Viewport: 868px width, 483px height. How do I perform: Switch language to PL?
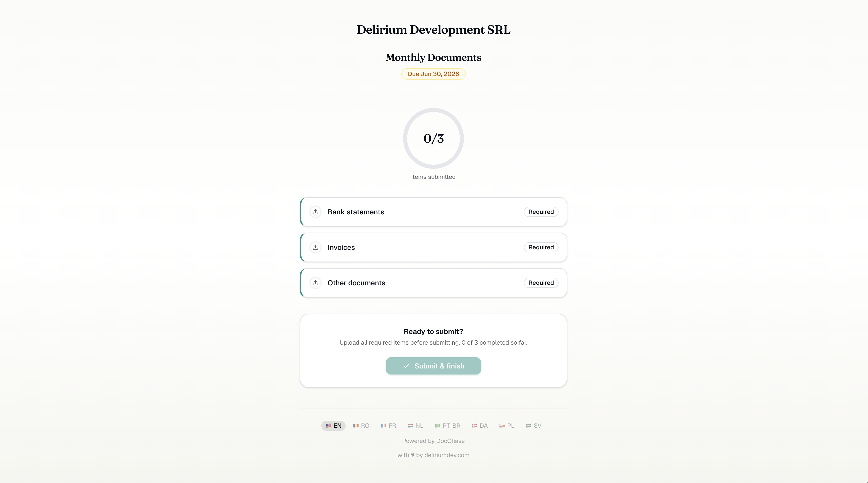point(507,426)
